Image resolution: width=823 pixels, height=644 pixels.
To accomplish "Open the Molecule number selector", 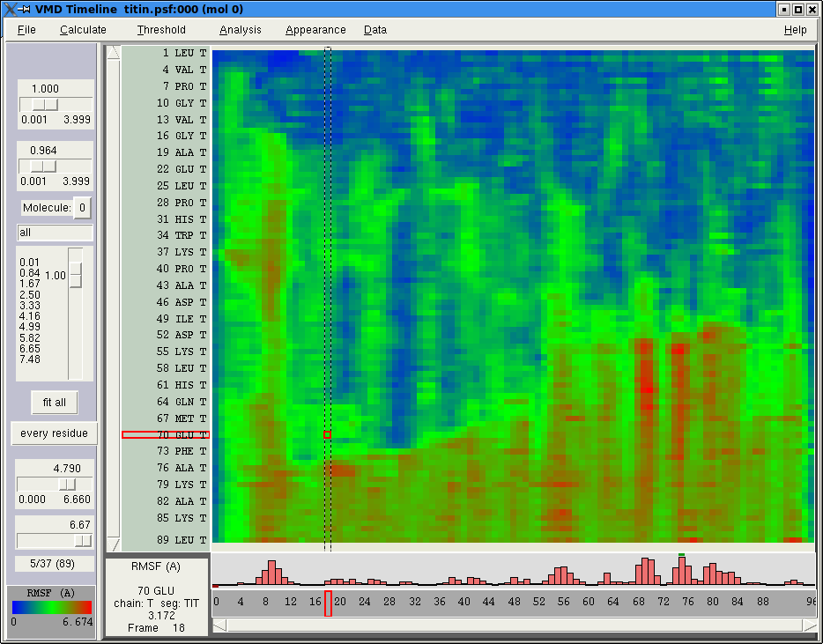I will (x=81, y=208).
